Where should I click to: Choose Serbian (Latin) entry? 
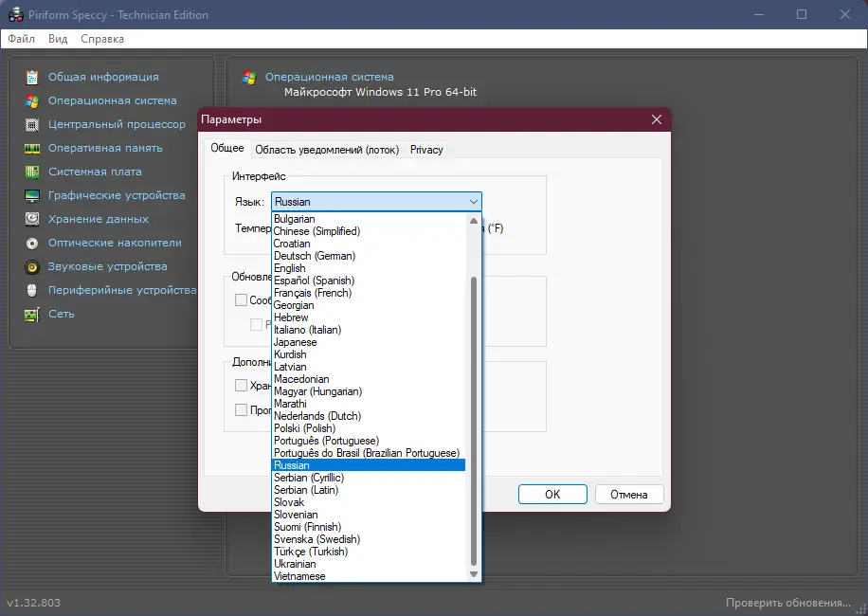(370, 490)
